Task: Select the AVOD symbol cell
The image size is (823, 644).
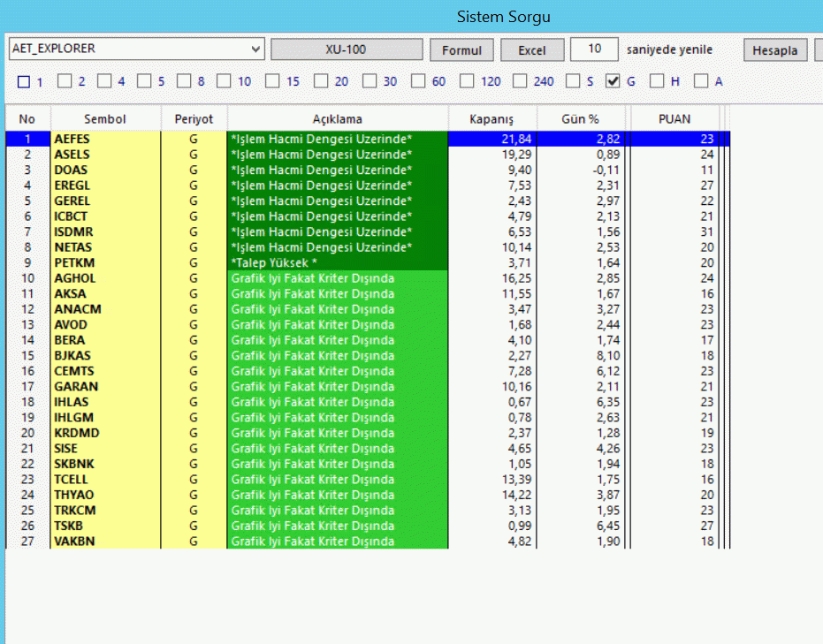Action: click(x=105, y=324)
